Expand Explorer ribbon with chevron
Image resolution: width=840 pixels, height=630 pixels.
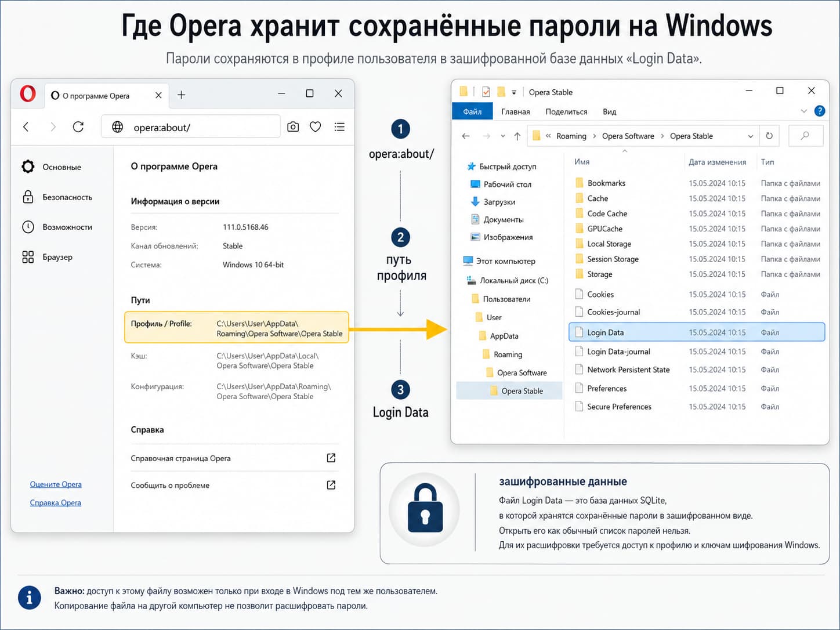803,111
